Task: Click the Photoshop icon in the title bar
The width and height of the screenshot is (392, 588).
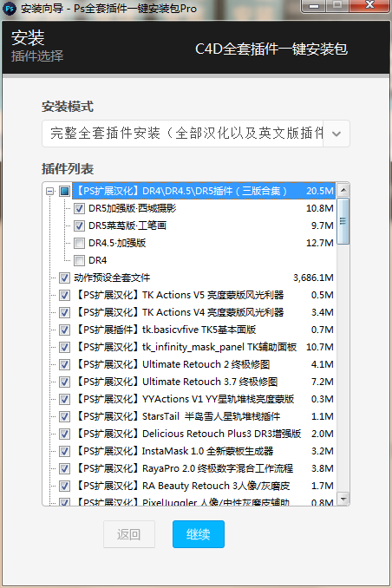Action: 10,8
